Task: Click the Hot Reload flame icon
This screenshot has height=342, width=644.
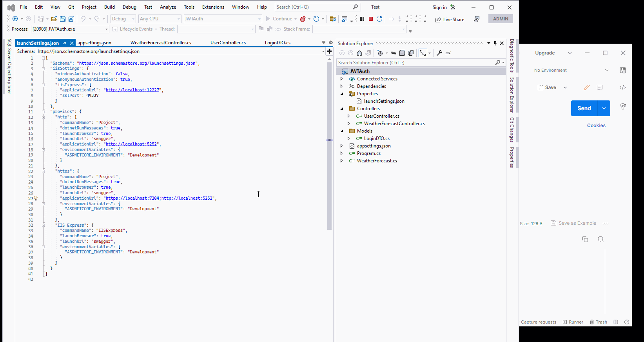Action: tap(303, 19)
